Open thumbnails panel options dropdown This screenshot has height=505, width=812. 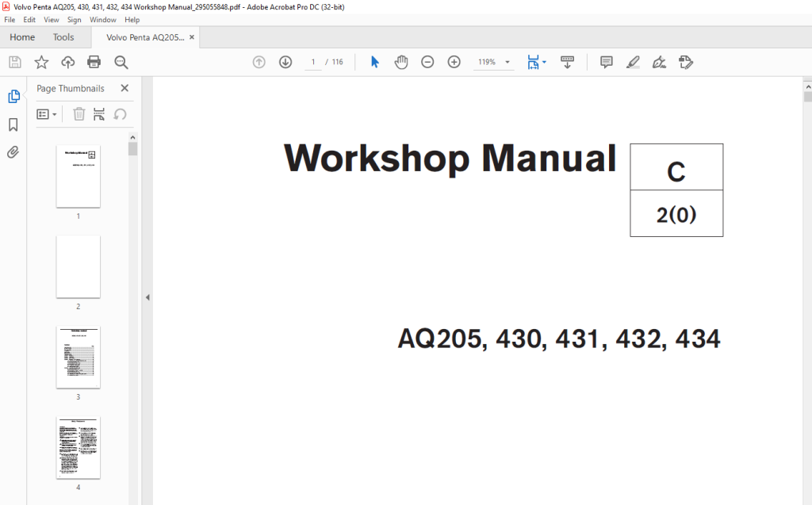tap(47, 114)
